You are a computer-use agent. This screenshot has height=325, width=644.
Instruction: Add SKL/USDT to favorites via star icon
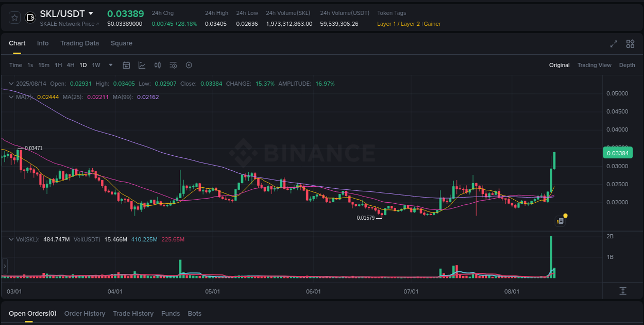point(14,17)
